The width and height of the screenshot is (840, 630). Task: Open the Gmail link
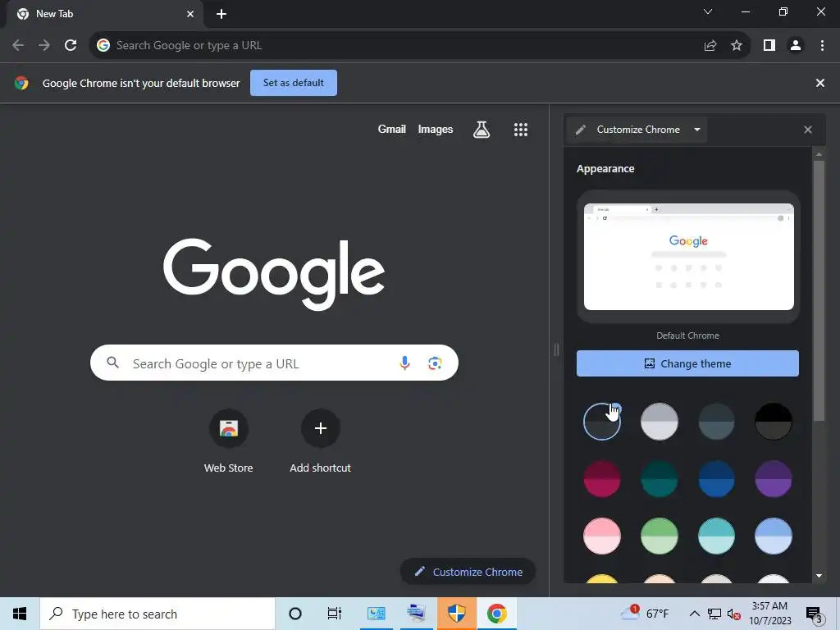pyautogui.click(x=391, y=129)
